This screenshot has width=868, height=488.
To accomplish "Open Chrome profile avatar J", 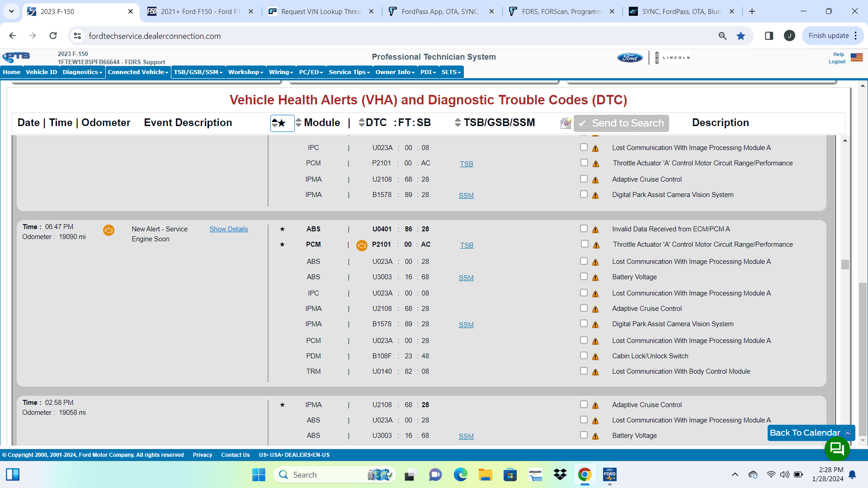I will pos(789,36).
